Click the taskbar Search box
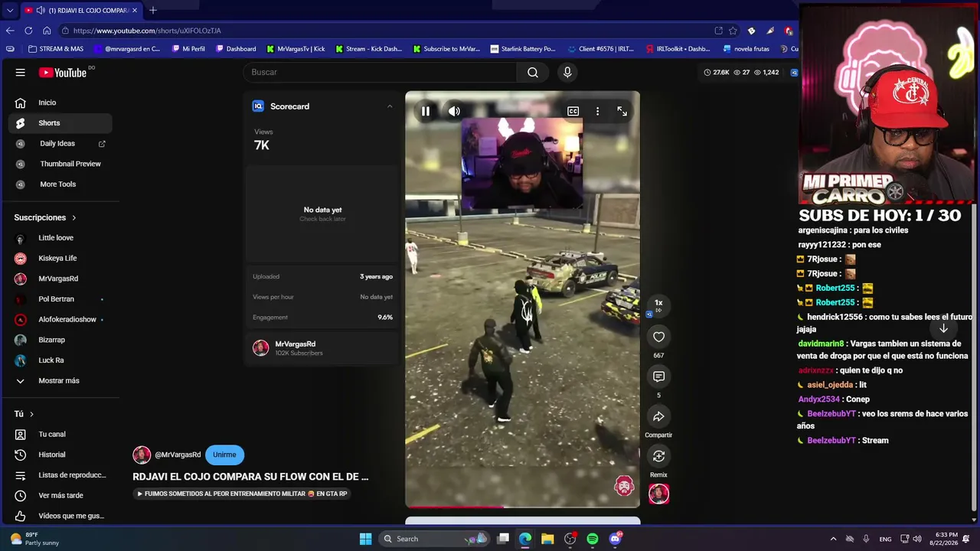 click(435, 539)
